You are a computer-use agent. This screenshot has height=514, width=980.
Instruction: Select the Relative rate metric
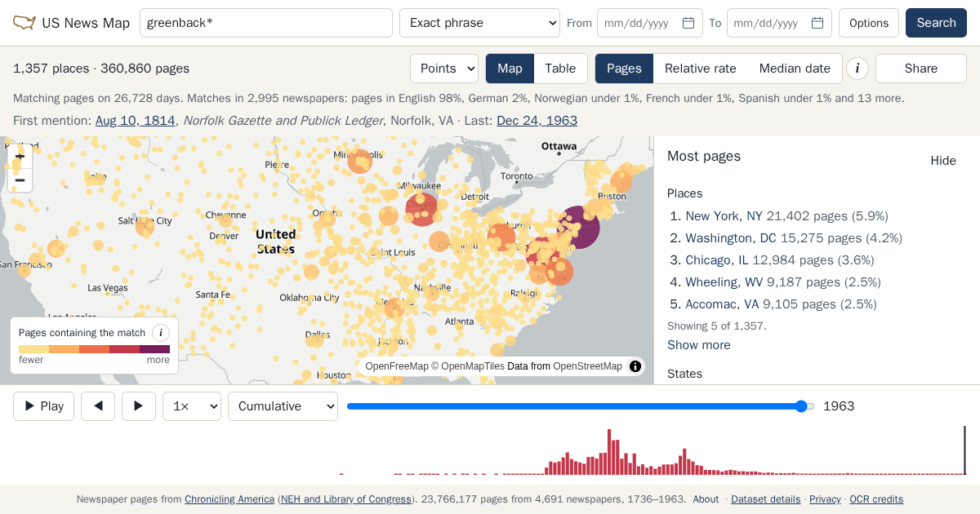coord(701,69)
